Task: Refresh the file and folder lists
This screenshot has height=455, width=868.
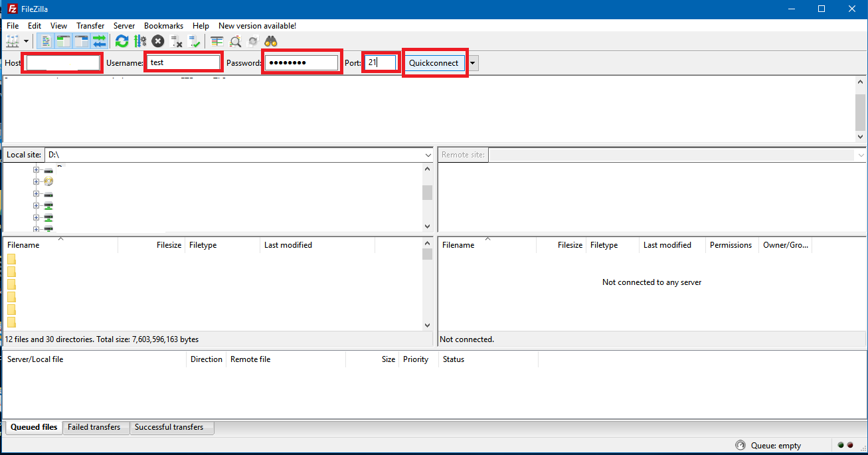Action: coord(122,41)
